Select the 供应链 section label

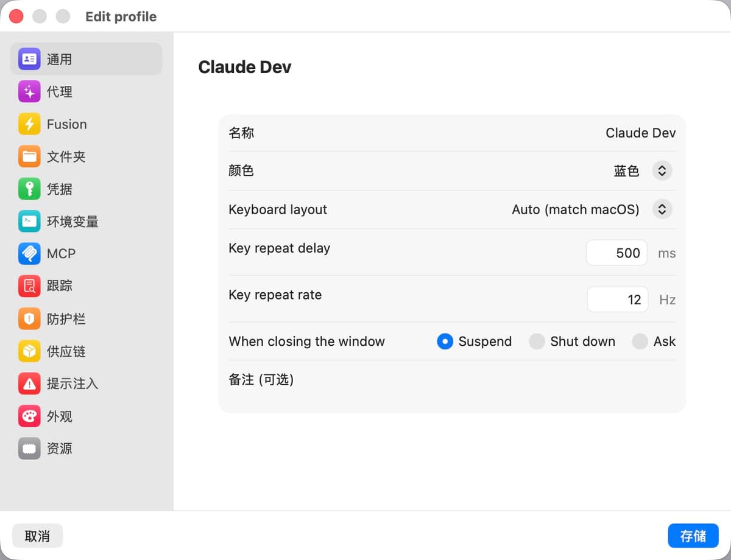tap(66, 351)
